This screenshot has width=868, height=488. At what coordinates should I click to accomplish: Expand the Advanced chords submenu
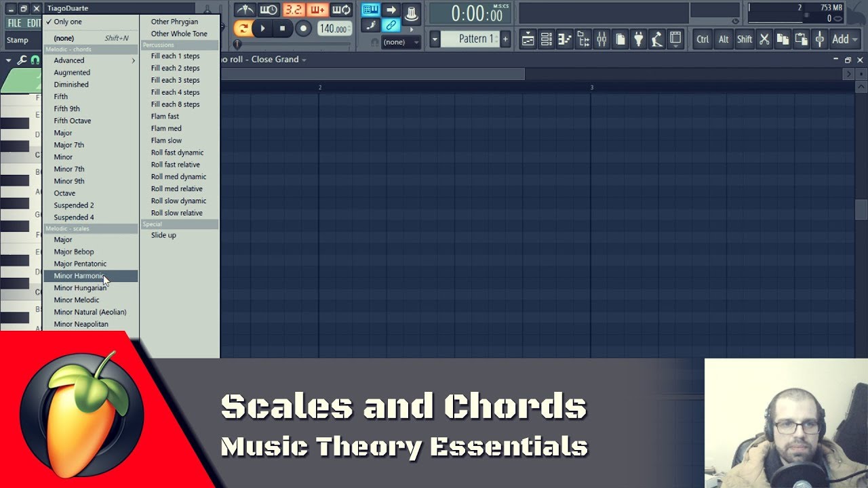(x=91, y=60)
